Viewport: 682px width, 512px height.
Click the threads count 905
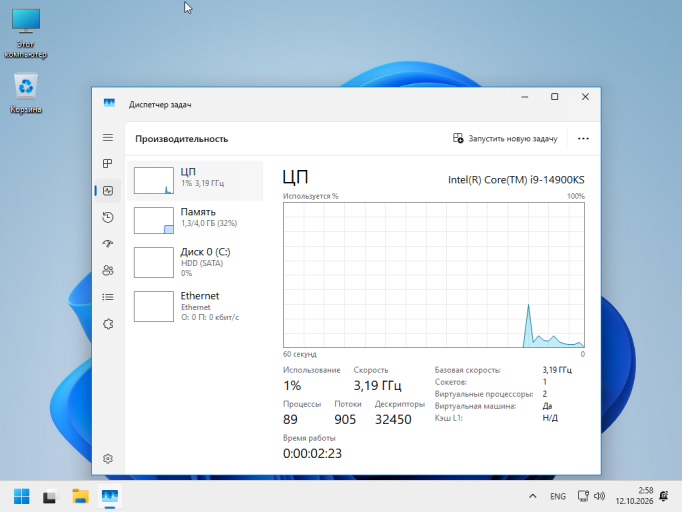click(x=345, y=419)
